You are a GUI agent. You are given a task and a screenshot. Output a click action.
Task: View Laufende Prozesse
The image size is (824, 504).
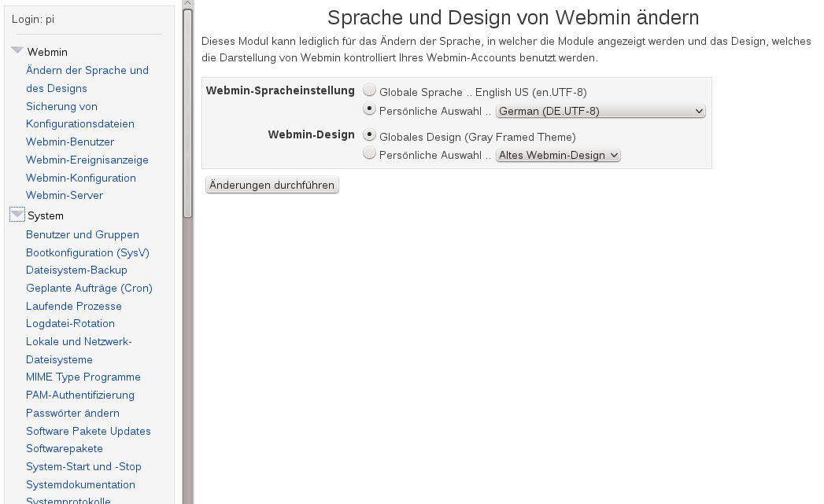click(x=73, y=306)
